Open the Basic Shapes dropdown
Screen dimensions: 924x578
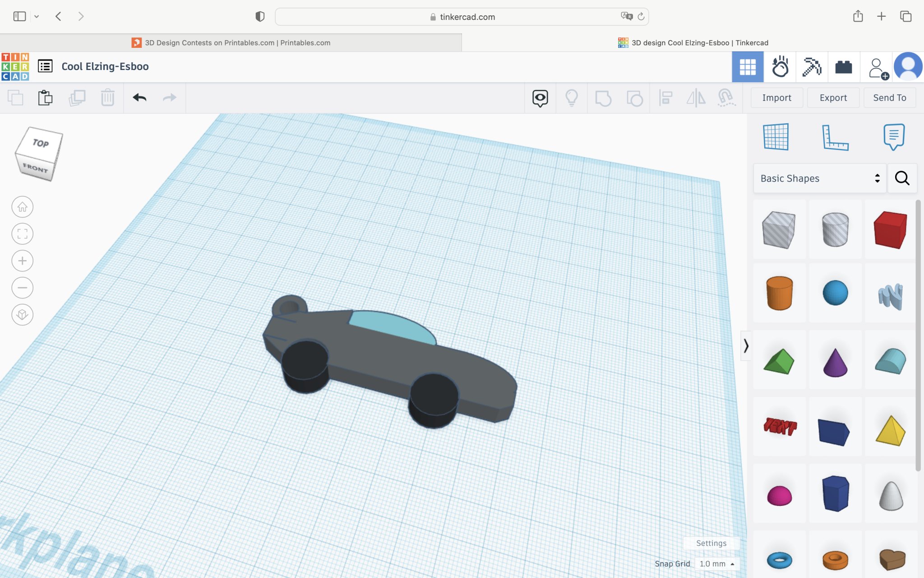coord(819,178)
